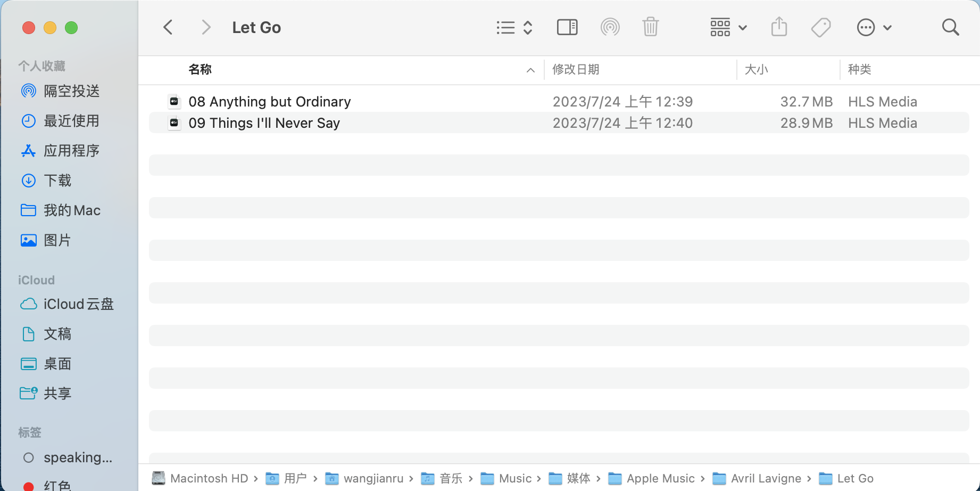Sort by 修改日期 column header
980x491 pixels.
pyautogui.click(x=576, y=70)
